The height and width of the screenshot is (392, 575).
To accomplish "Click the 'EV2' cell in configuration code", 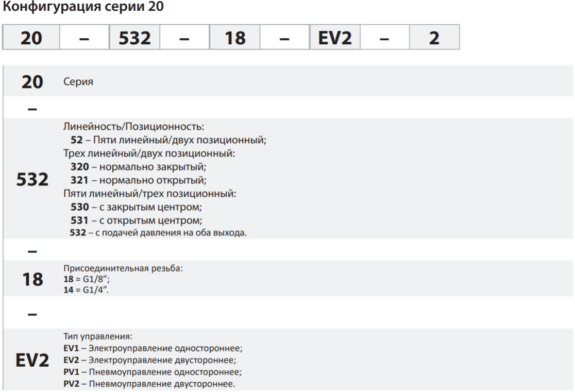I will pos(334,38).
